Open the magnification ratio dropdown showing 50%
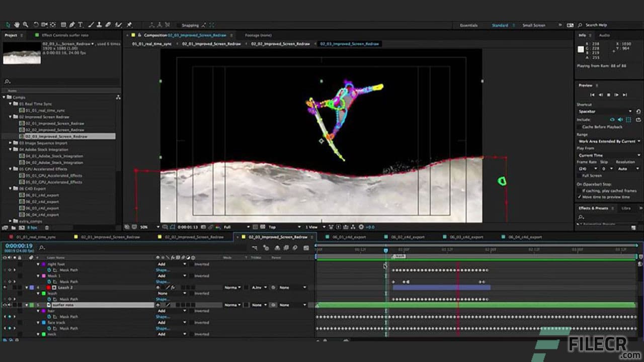 click(x=147, y=227)
